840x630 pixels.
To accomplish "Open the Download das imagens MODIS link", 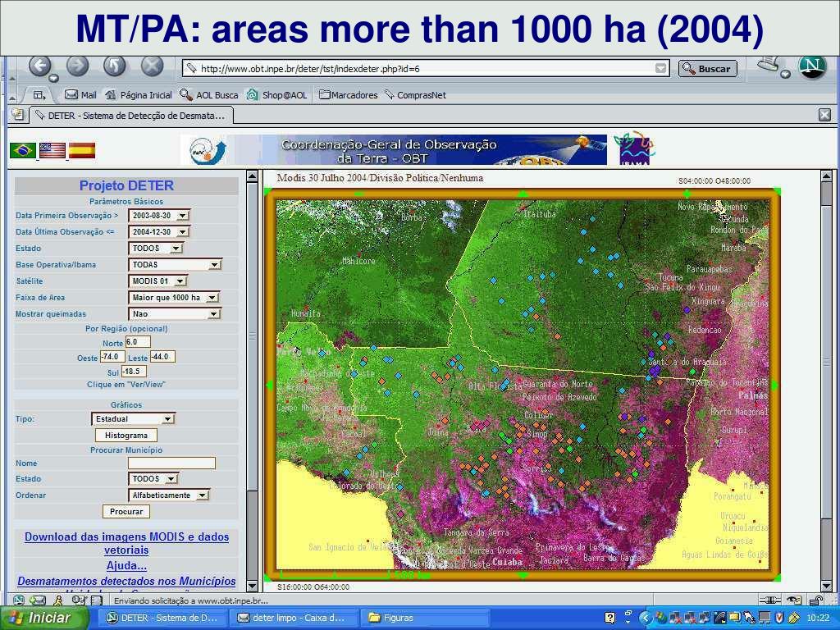I will pyautogui.click(x=126, y=543).
